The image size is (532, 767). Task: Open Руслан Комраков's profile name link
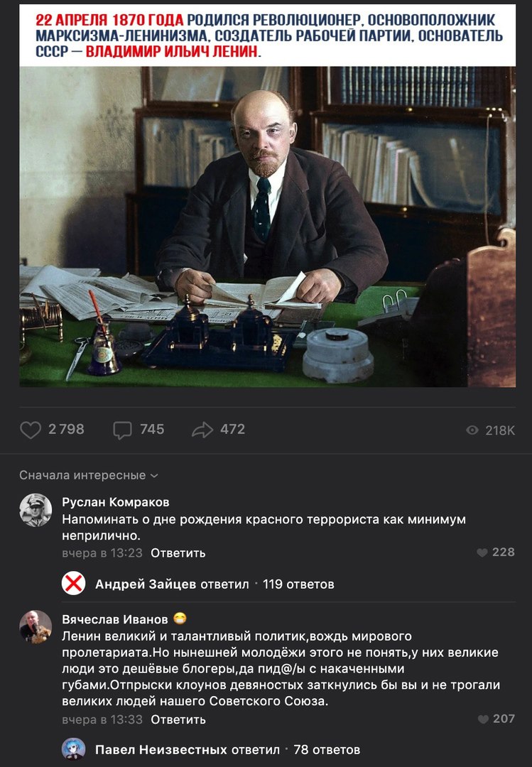(116, 502)
